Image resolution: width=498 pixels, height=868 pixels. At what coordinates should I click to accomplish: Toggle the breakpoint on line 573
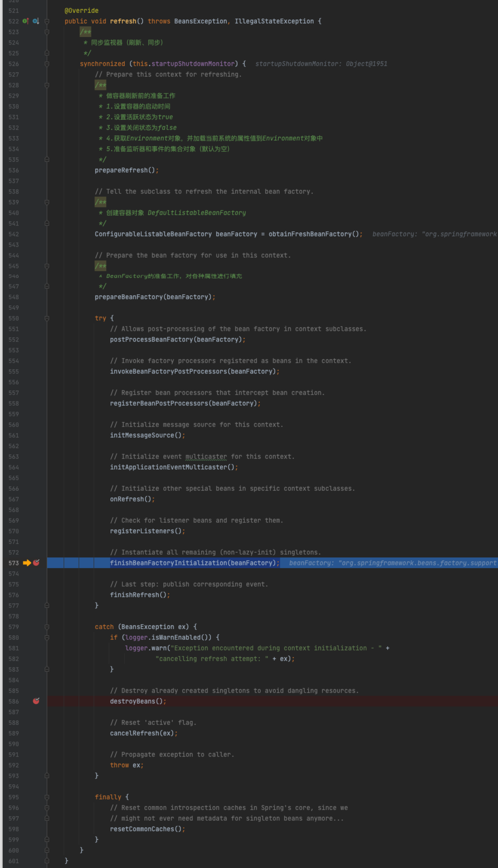(36, 563)
